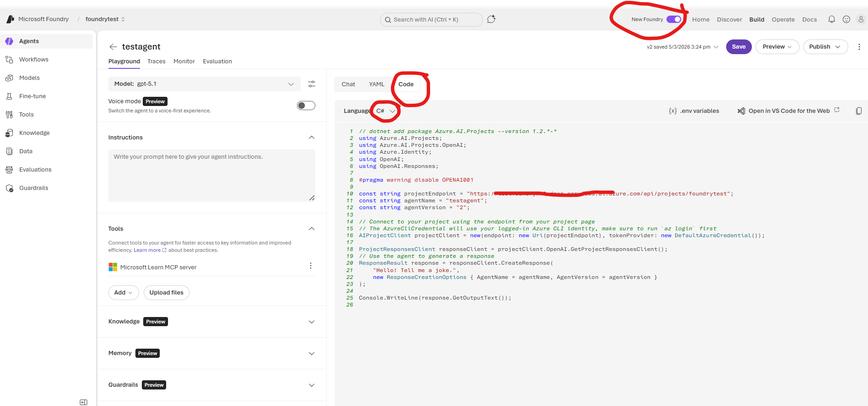Viewport: 868px width, 406px height.
Task: Click the .env variables braces icon
Action: (x=673, y=111)
